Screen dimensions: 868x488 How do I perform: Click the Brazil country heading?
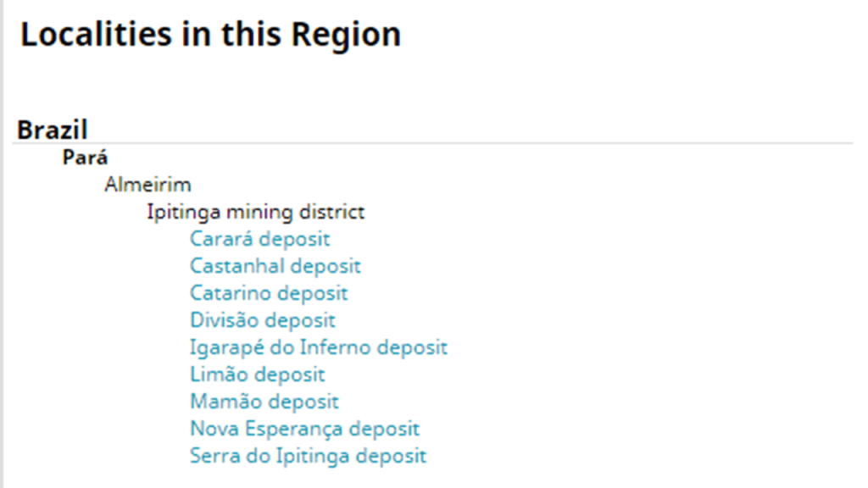[53, 130]
